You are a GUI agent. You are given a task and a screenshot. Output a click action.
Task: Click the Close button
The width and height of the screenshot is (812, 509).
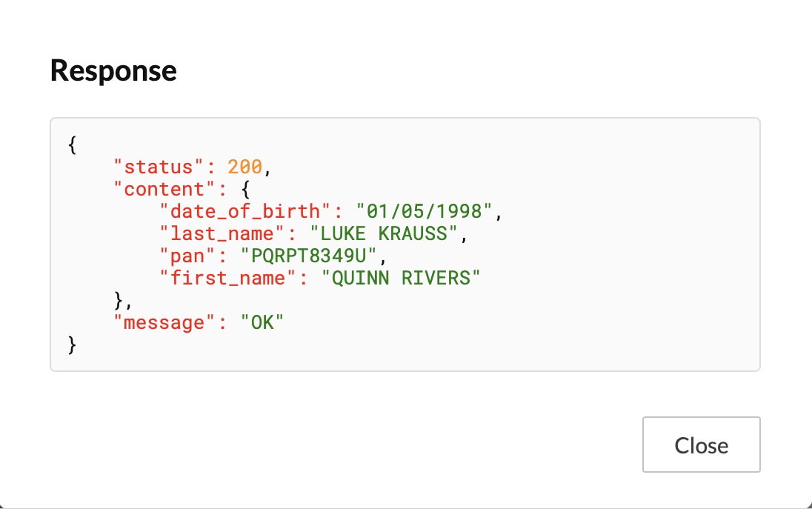tap(701, 445)
